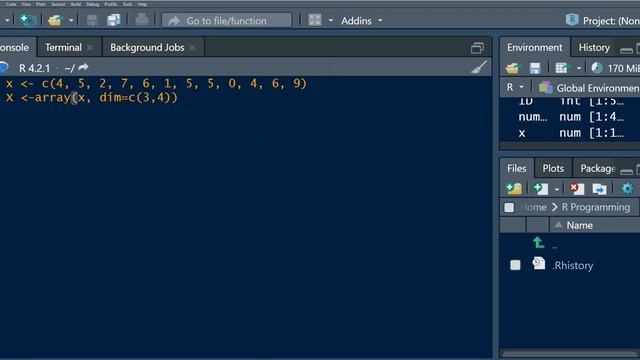Click the R Programming breadcrumb link
This screenshot has height=360, width=640.
596,207
